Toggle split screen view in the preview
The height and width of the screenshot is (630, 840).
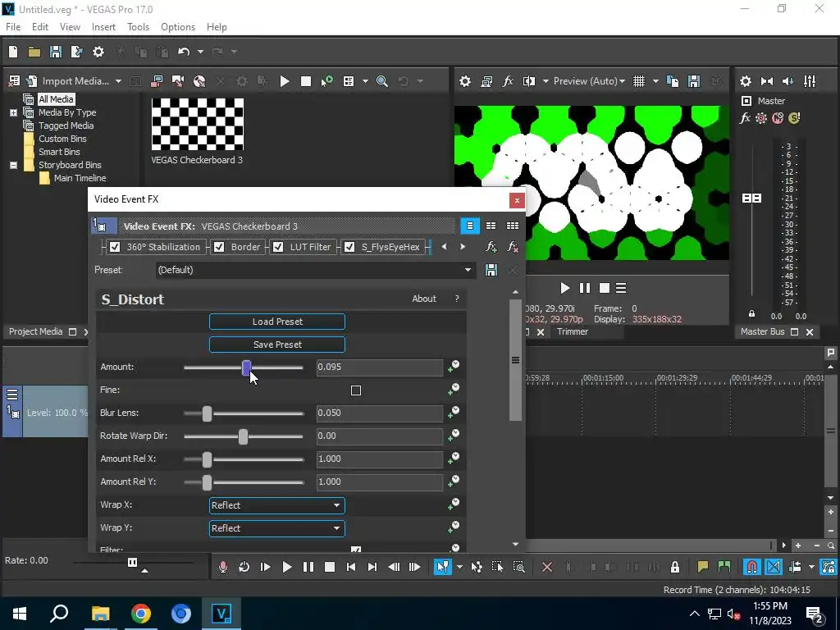pyautogui.click(x=529, y=81)
